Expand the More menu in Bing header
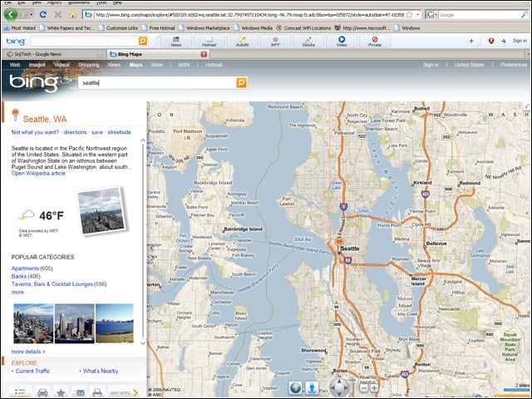 click(157, 65)
